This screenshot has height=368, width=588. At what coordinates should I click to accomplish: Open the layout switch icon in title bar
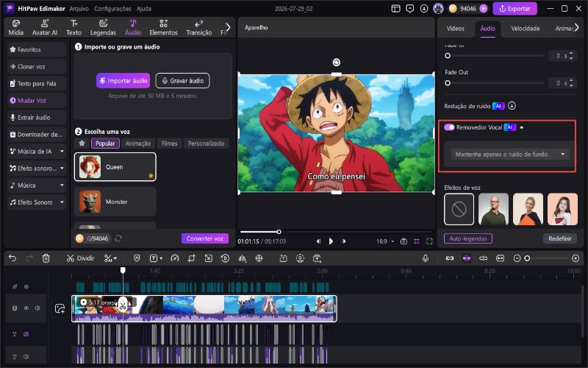click(x=395, y=8)
